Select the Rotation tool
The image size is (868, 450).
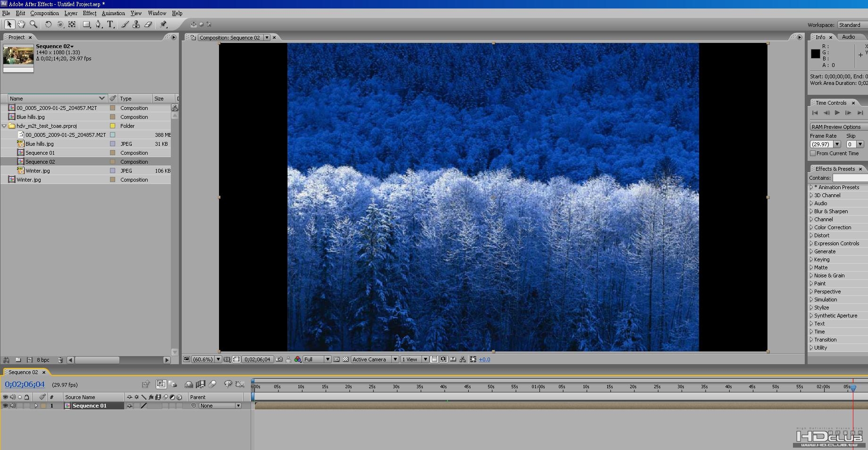48,25
